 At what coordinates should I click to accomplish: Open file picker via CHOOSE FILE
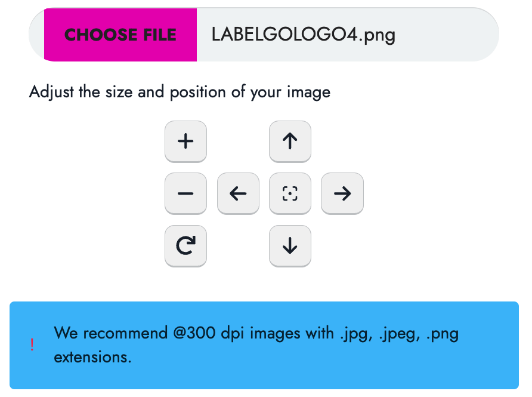[120, 35]
